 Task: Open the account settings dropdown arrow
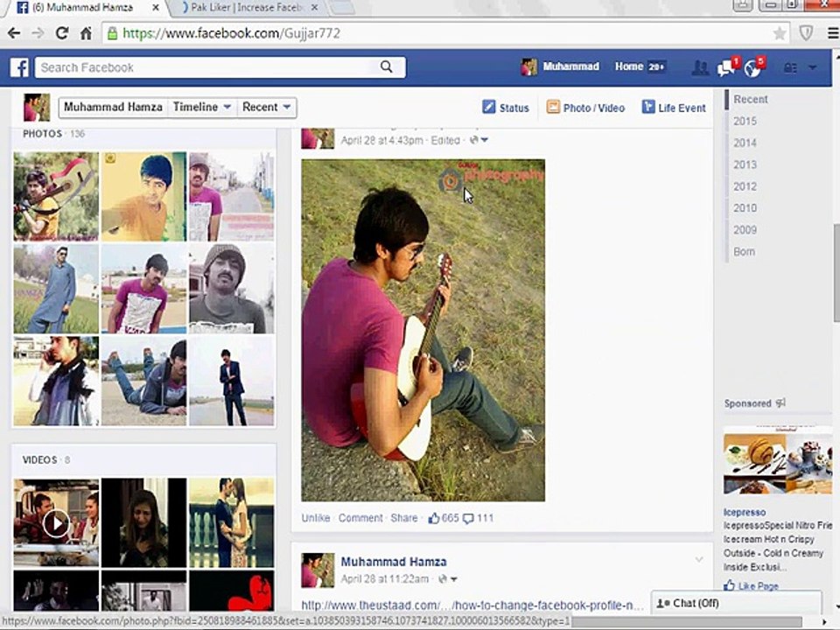point(813,67)
